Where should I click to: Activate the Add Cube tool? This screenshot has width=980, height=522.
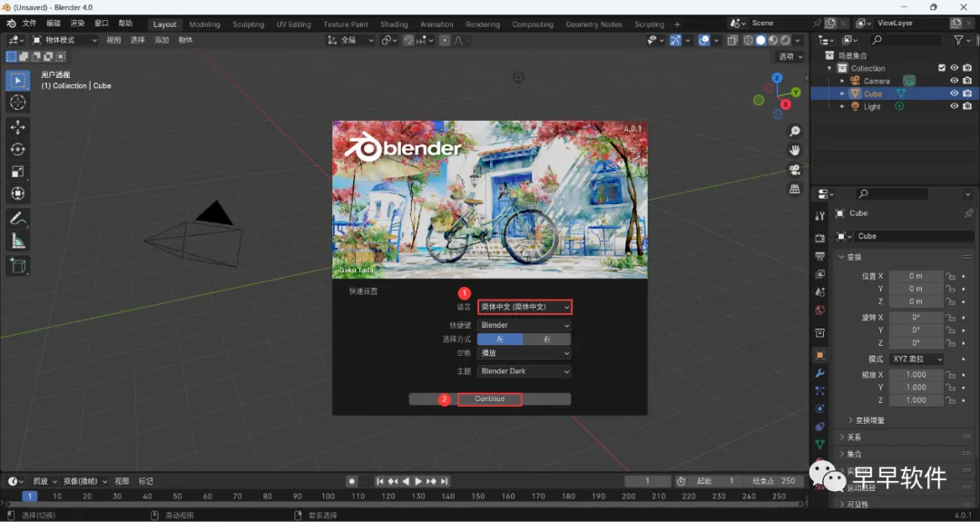tap(17, 265)
